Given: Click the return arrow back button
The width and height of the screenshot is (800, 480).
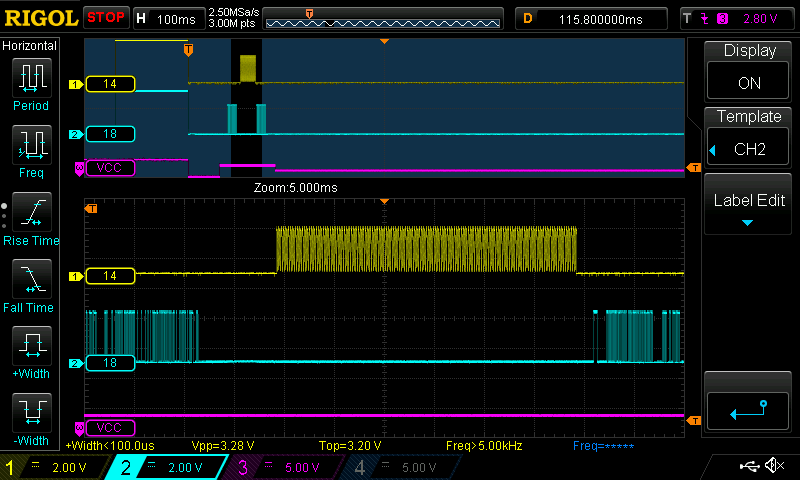Looking at the screenshot, I should click(748, 408).
